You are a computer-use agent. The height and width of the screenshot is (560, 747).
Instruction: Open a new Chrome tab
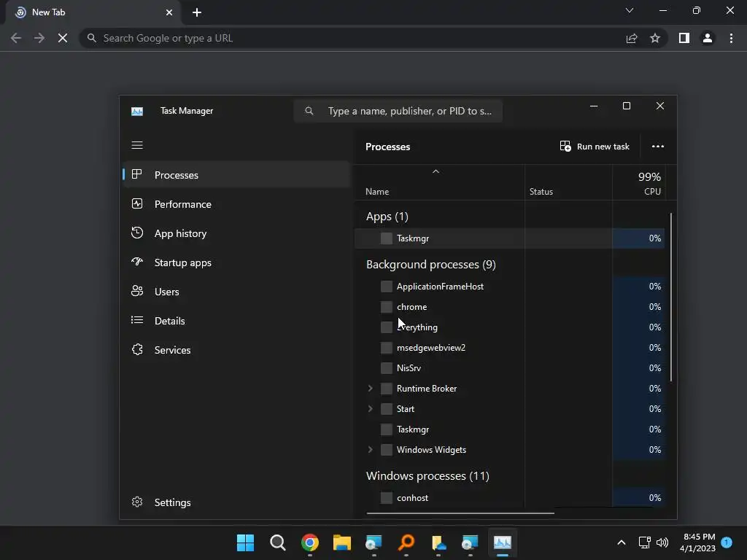point(197,12)
